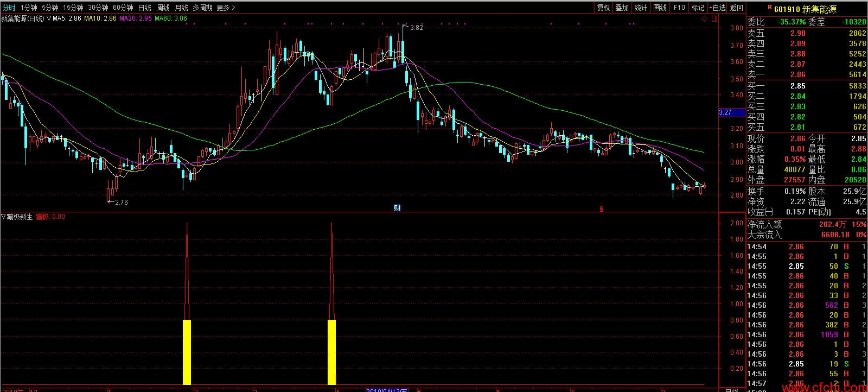This screenshot has height=392, width=868.
Task: Switch to the 日线 daily chart
Action: click(x=145, y=8)
